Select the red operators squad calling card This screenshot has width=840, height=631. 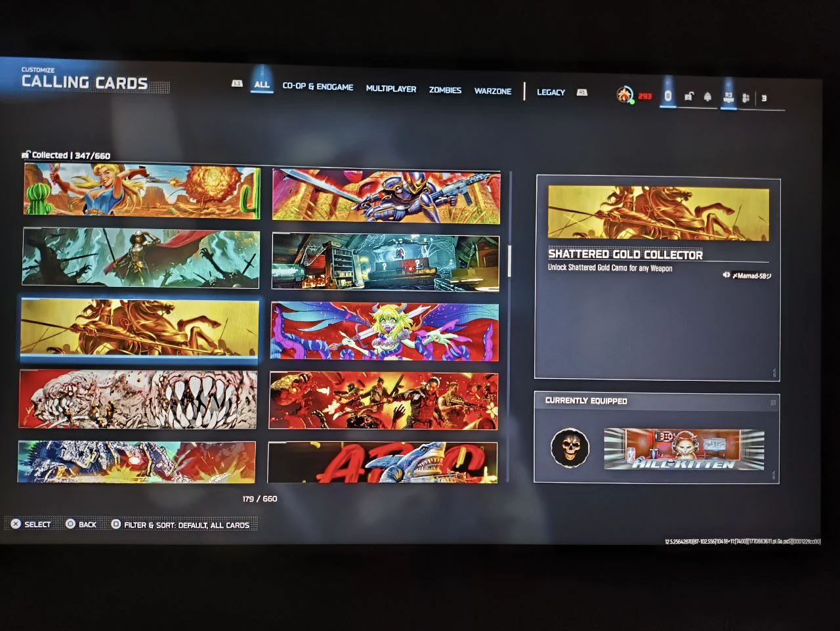coord(384,401)
